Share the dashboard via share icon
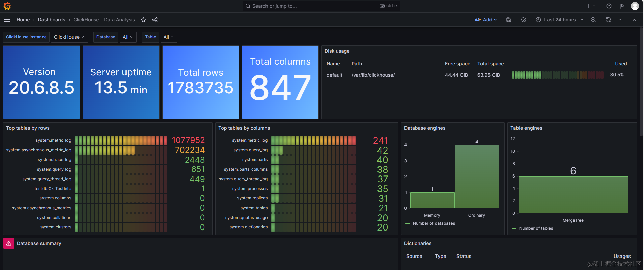This screenshot has height=270, width=644. tap(155, 20)
